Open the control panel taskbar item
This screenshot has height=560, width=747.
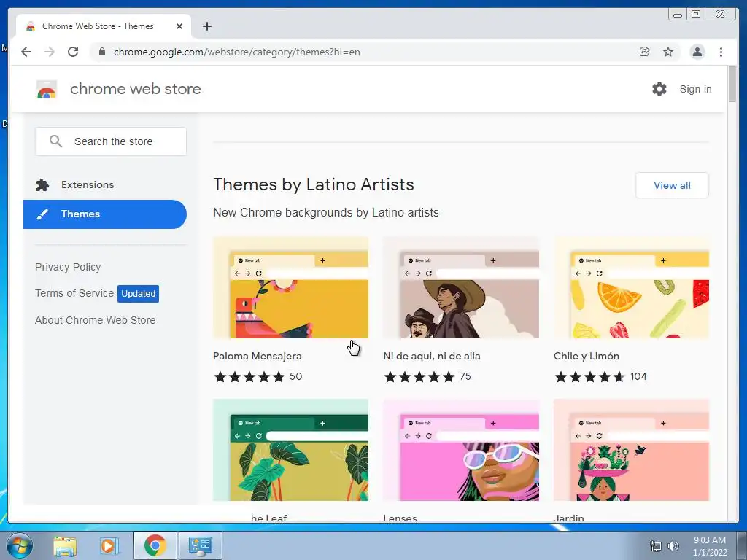200,545
